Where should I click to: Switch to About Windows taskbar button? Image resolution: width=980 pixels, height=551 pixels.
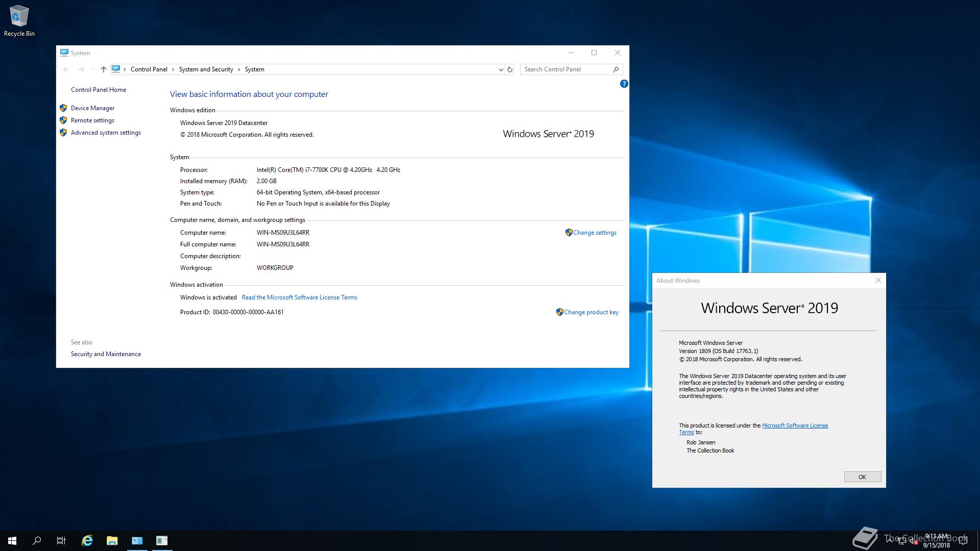click(162, 541)
